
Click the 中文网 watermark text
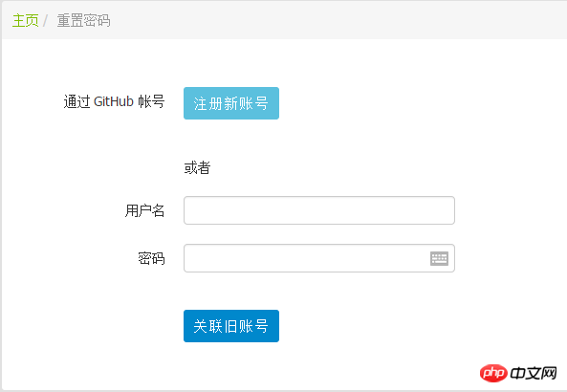tap(534, 373)
